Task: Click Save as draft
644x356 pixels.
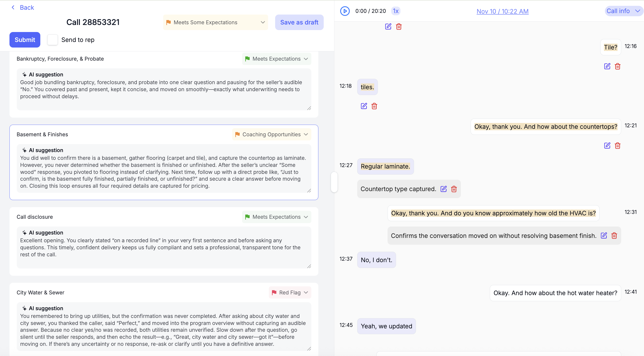Action: click(299, 22)
